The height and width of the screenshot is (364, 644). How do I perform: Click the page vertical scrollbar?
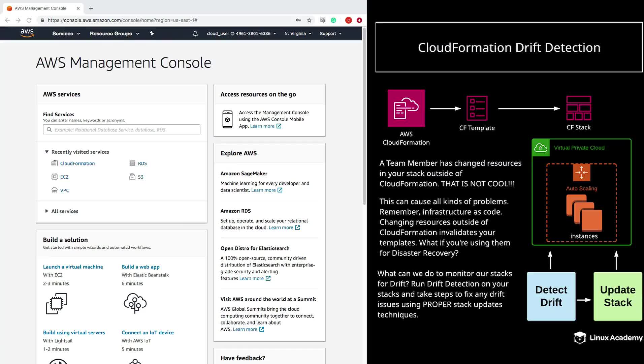(x=364, y=118)
